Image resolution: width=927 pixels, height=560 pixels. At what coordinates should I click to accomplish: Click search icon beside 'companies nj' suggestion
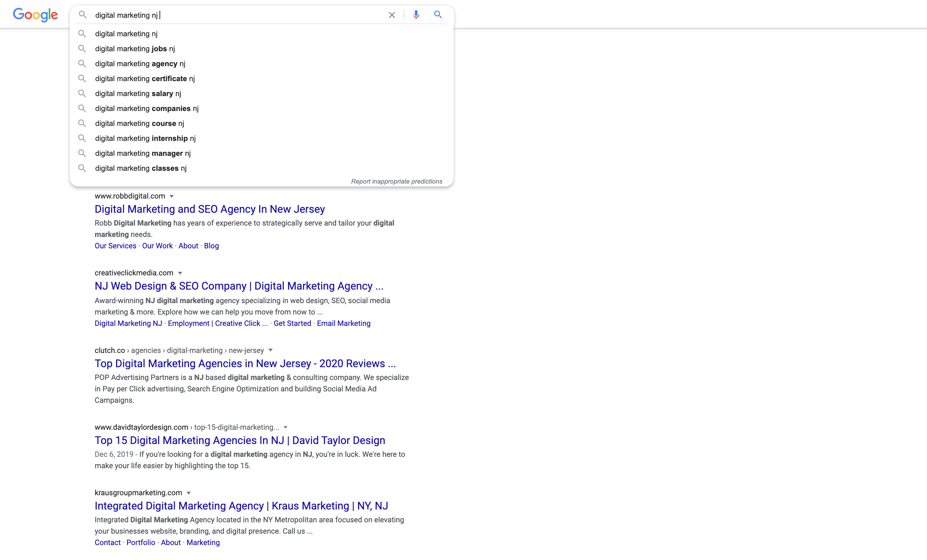(82, 108)
